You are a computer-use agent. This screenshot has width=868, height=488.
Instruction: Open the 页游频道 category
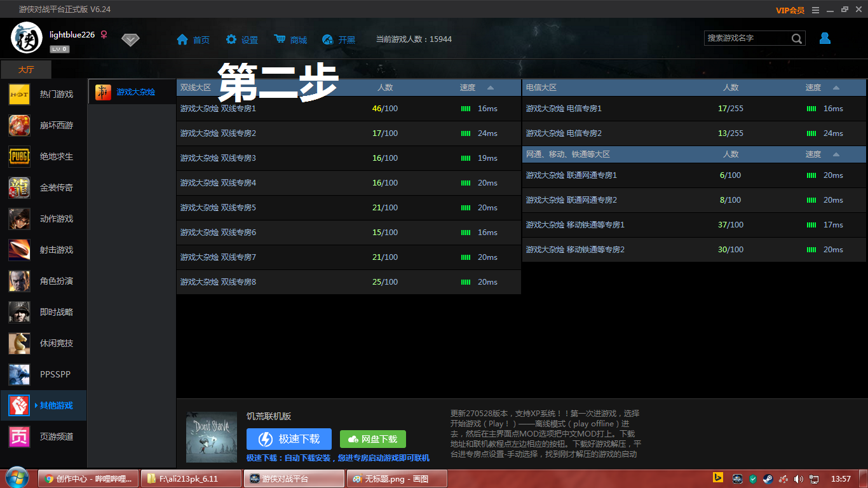point(43,437)
